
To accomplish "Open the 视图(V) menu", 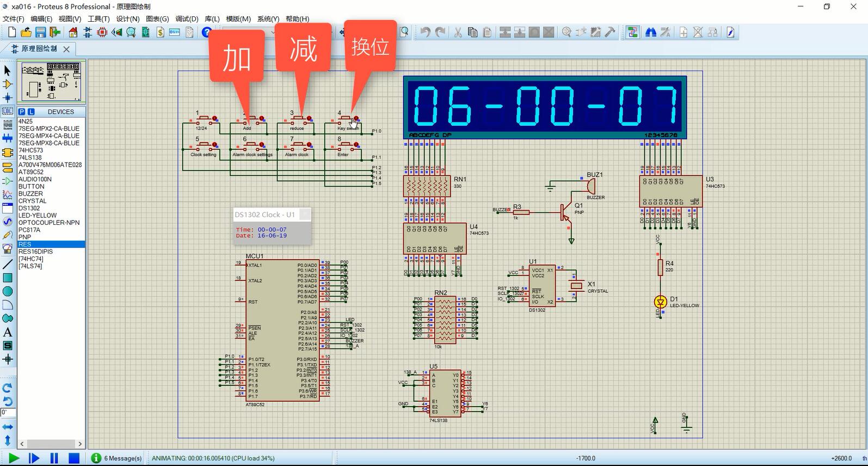I will (x=70, y=19).
